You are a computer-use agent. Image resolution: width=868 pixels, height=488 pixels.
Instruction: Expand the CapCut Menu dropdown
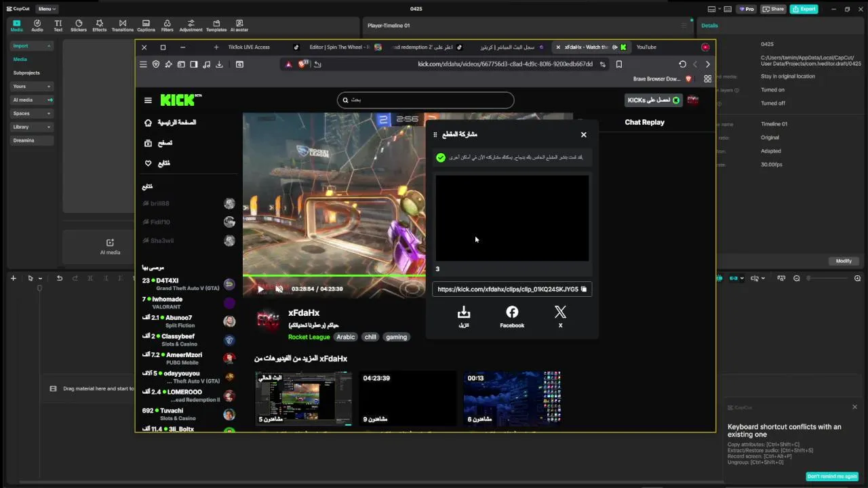click(x=47, y=9)
